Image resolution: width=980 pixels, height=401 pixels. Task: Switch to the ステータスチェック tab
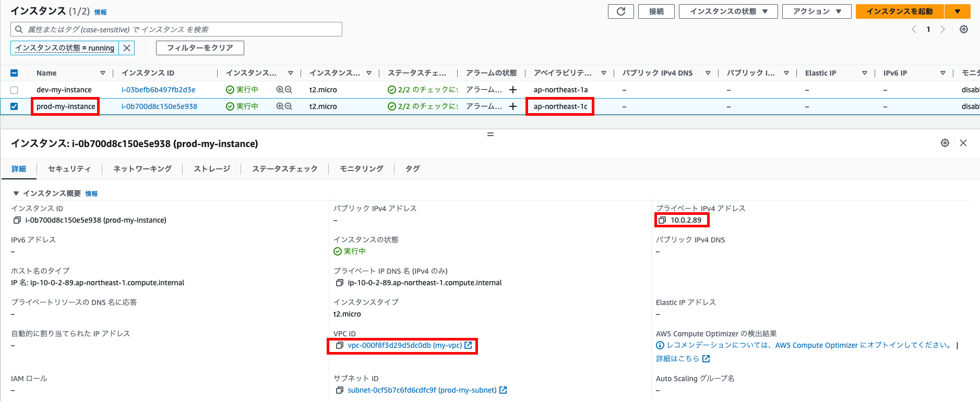point(285,169)
